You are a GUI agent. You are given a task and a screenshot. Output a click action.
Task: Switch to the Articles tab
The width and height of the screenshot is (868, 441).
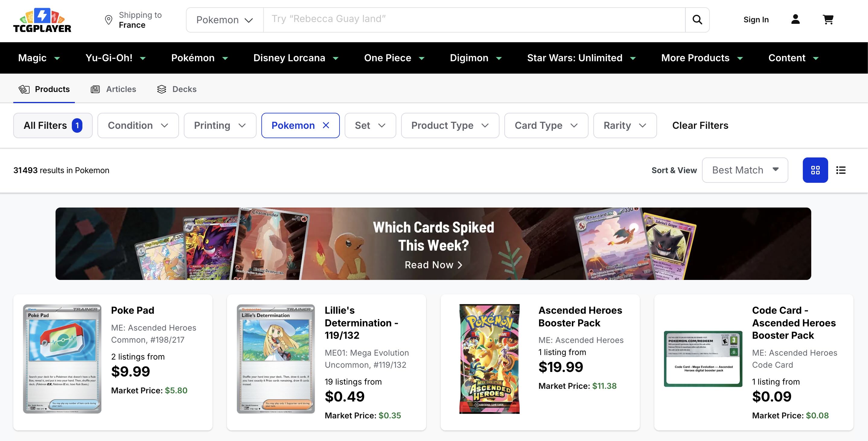(113, 89)
